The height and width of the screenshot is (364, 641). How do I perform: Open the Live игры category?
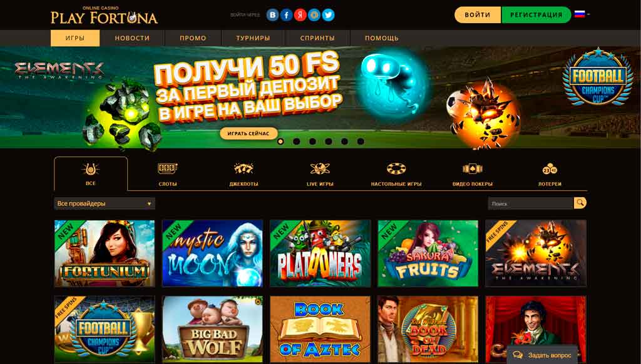pos(320,174)
